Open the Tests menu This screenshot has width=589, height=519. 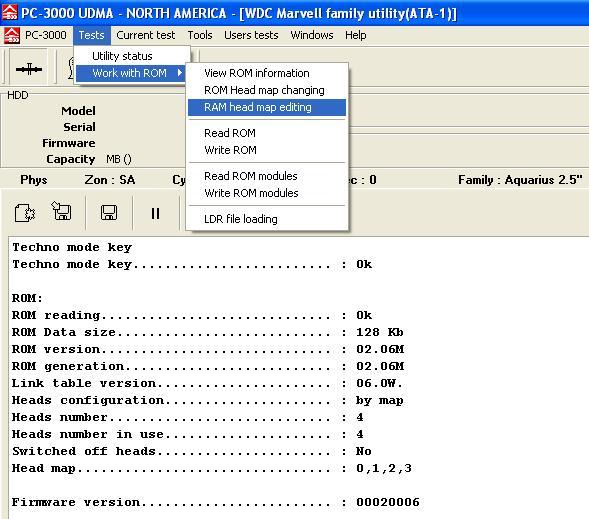point(91,35)
